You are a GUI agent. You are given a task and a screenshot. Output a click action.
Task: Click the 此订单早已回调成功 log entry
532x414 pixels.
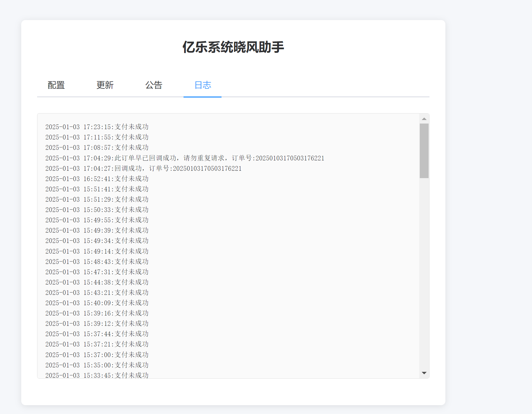point(185,158)
